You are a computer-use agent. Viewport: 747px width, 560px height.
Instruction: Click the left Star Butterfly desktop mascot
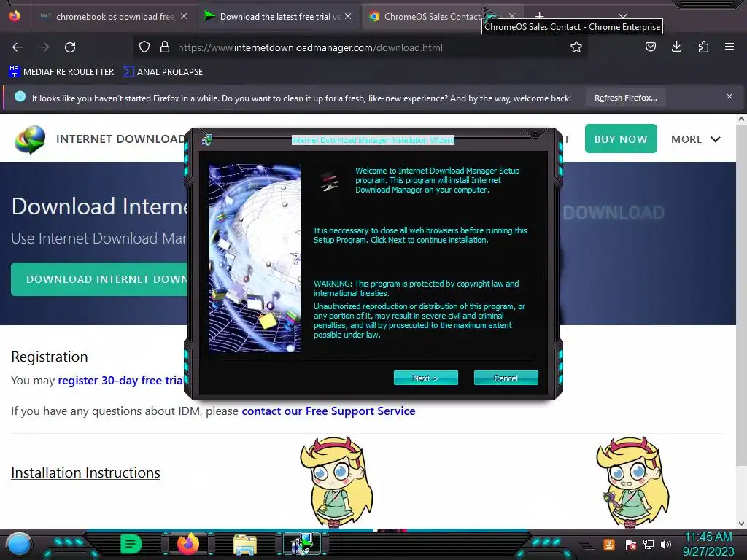click(336, 482)
